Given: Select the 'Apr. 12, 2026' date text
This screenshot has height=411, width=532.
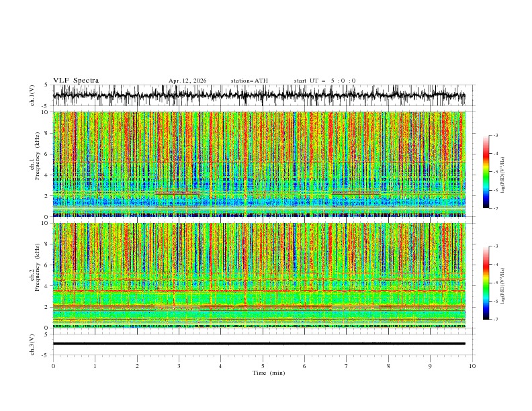Looking at the screenshot, I should (187, 81).
